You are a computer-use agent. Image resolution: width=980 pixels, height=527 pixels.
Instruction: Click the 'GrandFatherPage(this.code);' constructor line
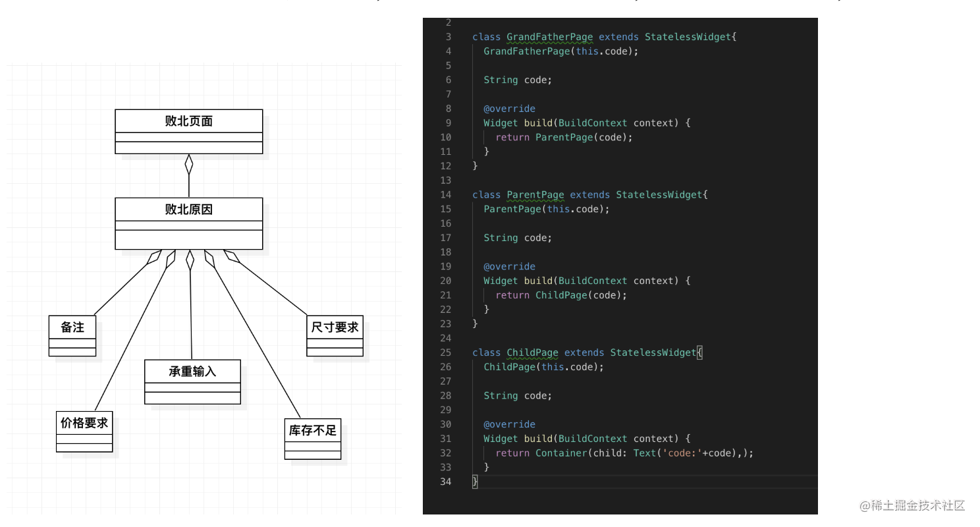click(561, 51)
